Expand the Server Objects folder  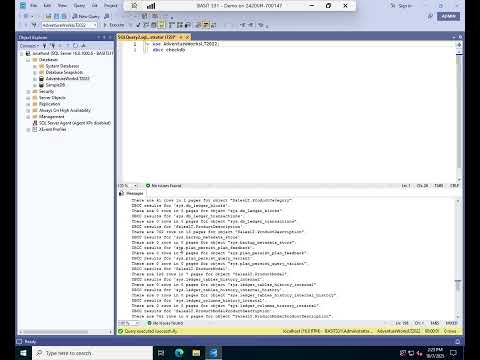click(x=28, y=98)
